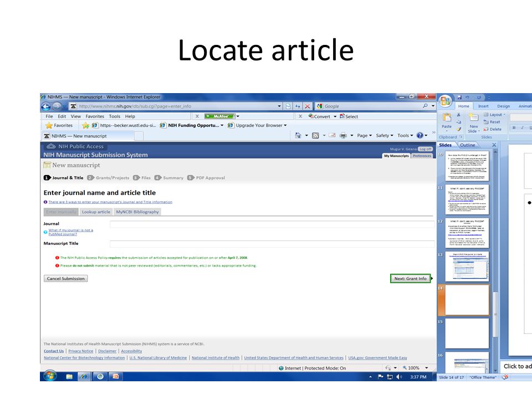Open the zoom level 100% dropdown

(427, 368)
